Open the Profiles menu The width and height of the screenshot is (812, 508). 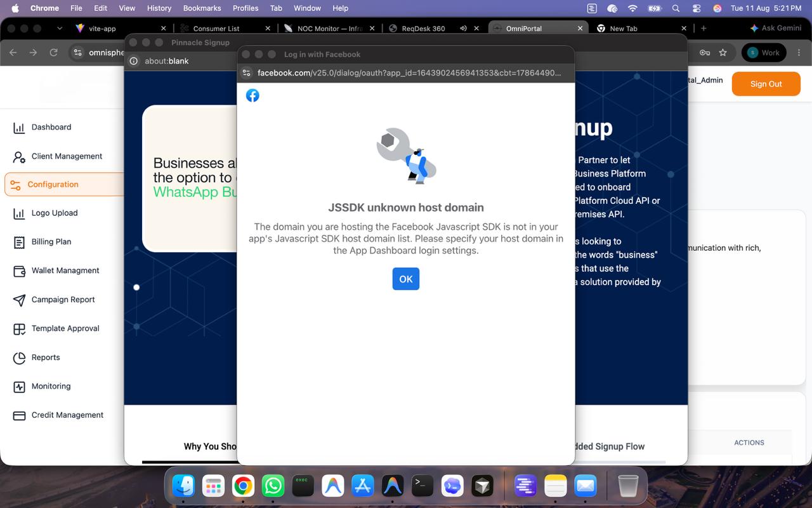(246, 8)
